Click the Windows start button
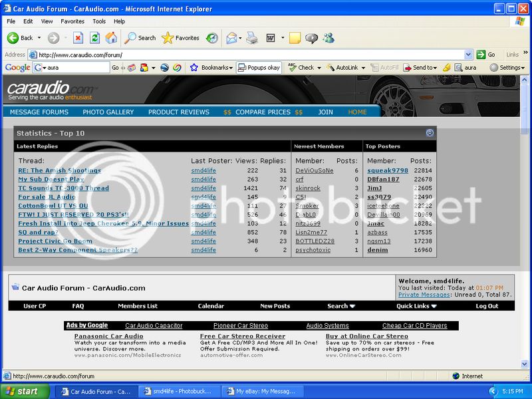The width and height of the screenshot is (532, 399). coord(25,391)
